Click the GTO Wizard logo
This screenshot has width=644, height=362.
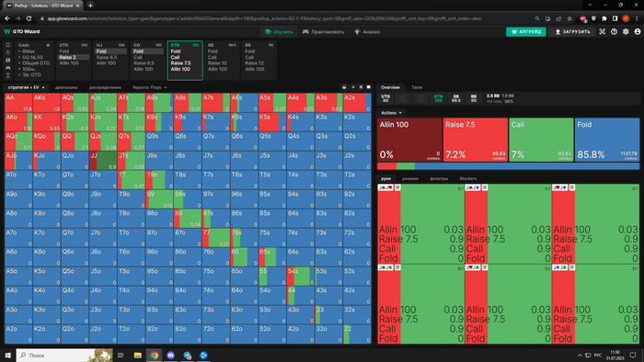pos(22,31)
